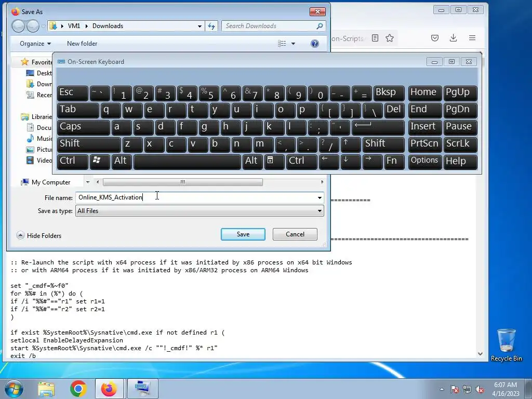Open Firefox reader view icon
532x399 pixels.
point(375,38)
